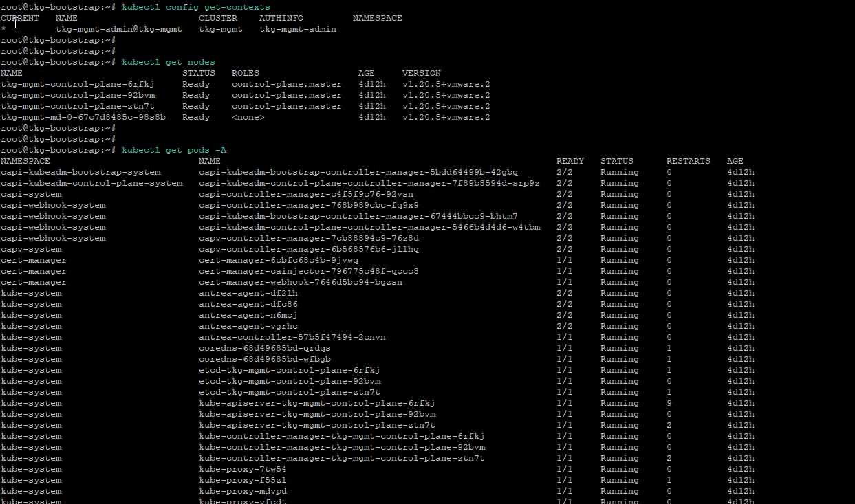Select pod etcd-tkg-mgmt-control-plane-92bvm
This screenshot has width=855, height=504.
click(290, 381)
